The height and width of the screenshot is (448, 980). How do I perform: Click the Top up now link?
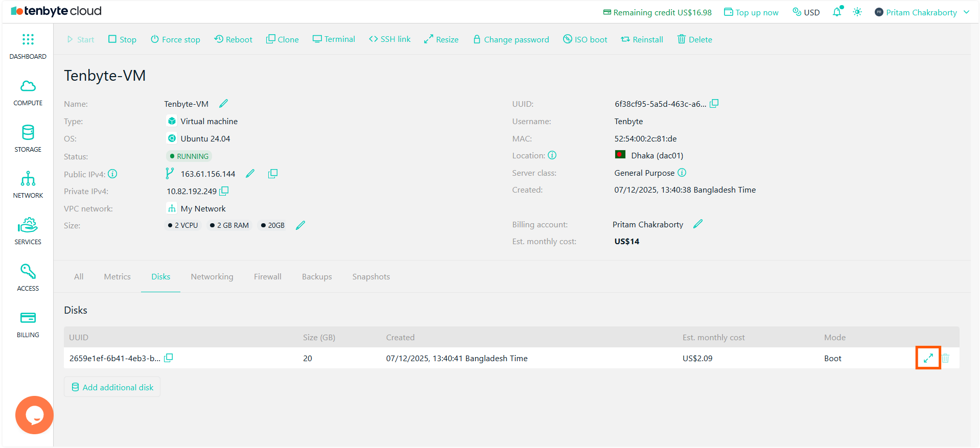pos(751,12)
